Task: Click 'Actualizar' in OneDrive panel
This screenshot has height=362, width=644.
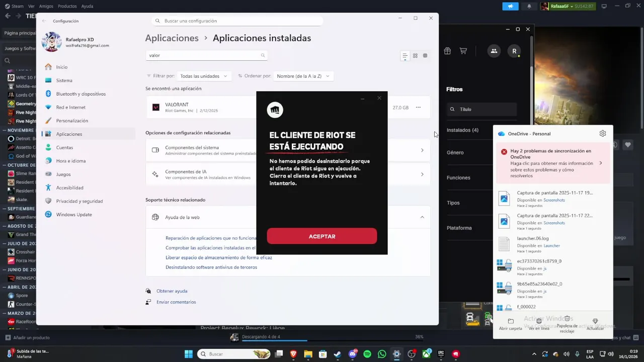Action: tap(595, 324)
